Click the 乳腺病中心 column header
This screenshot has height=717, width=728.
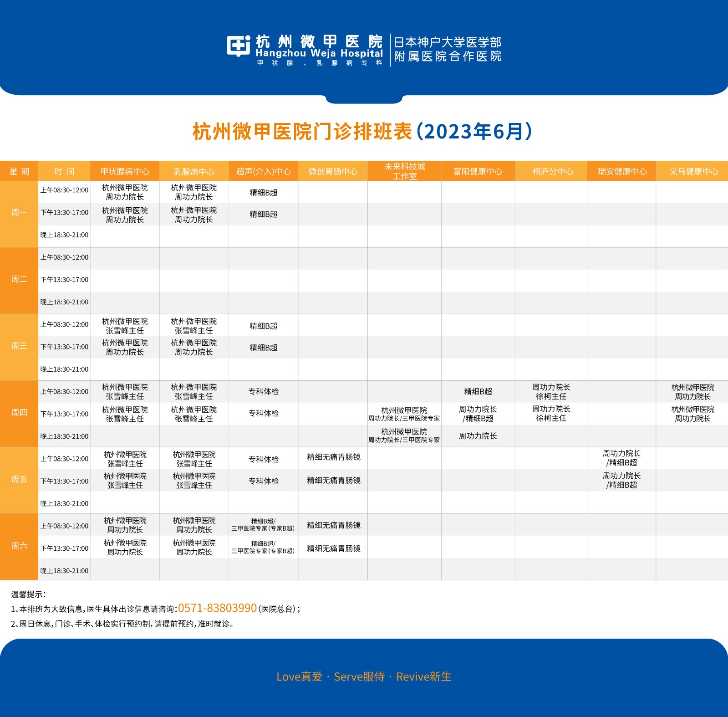(194, 171)
